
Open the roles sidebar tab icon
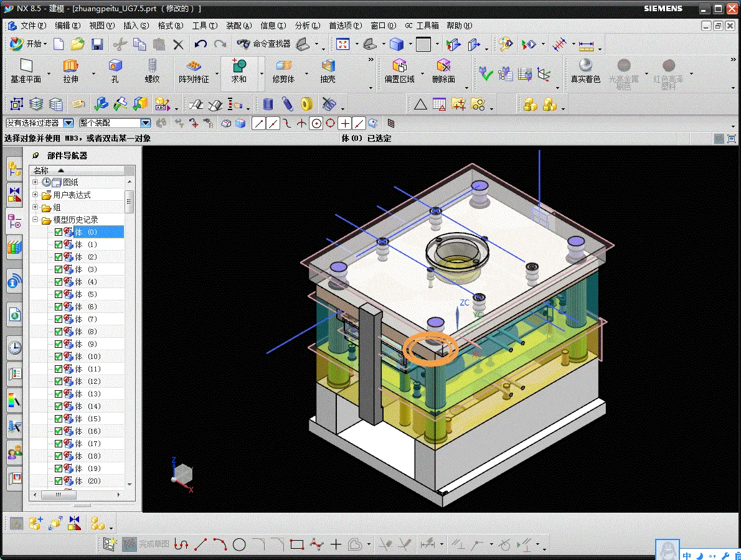click(15, 453)
